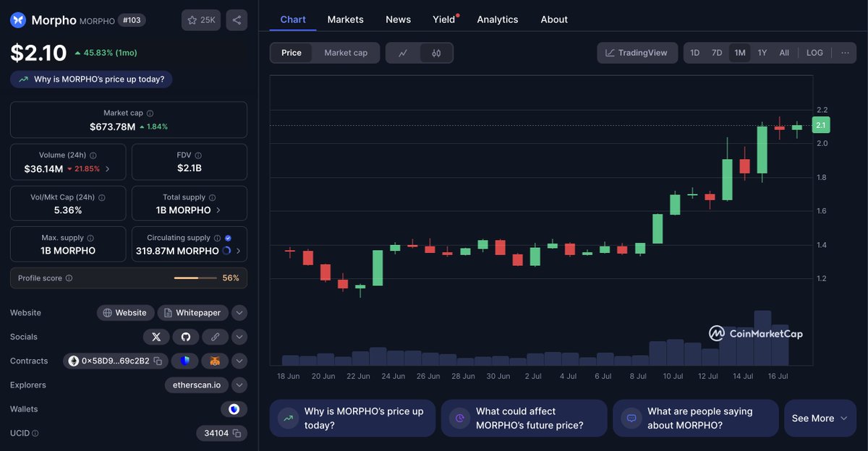This screenshot has width=868, height=451.
Task: Click the blue wallet icon in Wallets row
Action: pos(234,409)
